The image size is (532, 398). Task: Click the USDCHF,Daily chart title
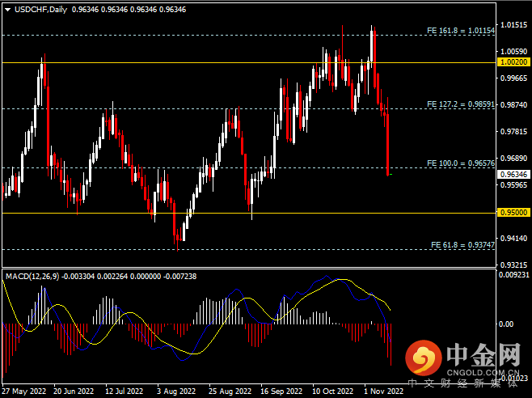[40, 10]
